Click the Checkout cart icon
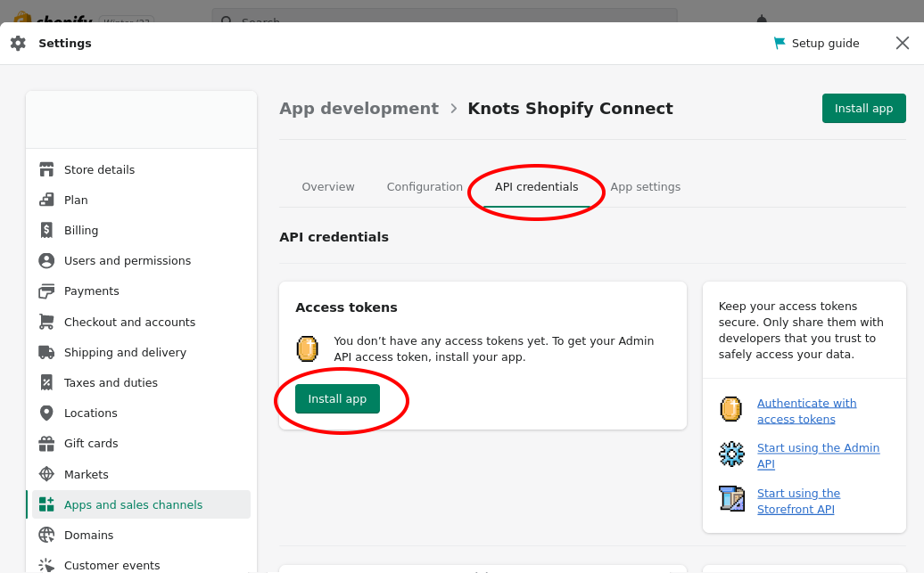Viewport: 924px width, 573px height. click(46, 322)
